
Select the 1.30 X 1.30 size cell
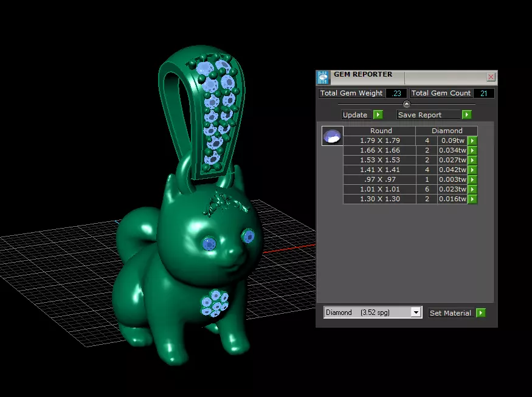click(x=379, y=199)
